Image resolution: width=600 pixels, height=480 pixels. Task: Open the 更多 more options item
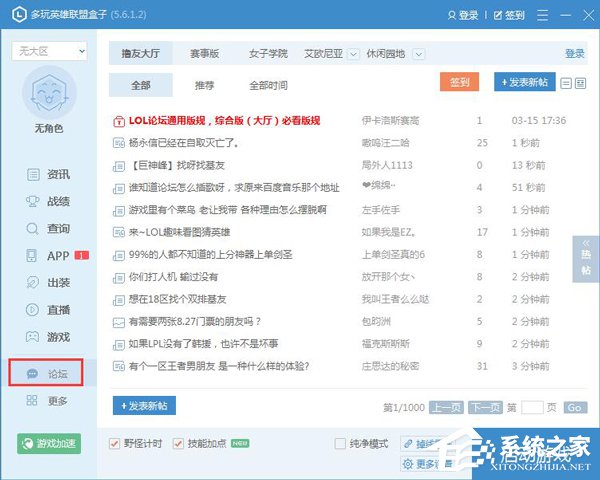(48, 401)
